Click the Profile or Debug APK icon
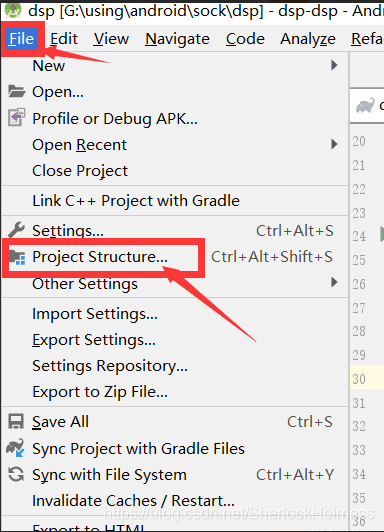 tap(17, 117)
